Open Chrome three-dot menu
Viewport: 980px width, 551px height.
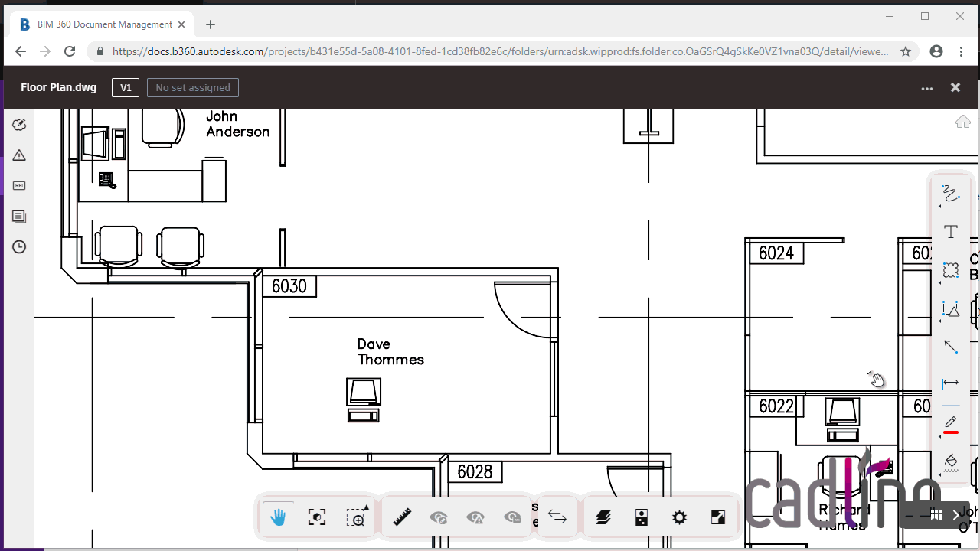962,51
